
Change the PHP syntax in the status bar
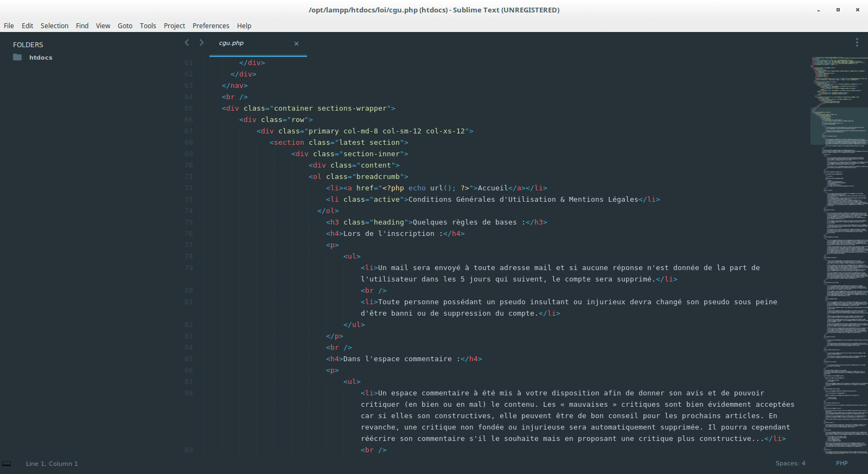point(841,464)
